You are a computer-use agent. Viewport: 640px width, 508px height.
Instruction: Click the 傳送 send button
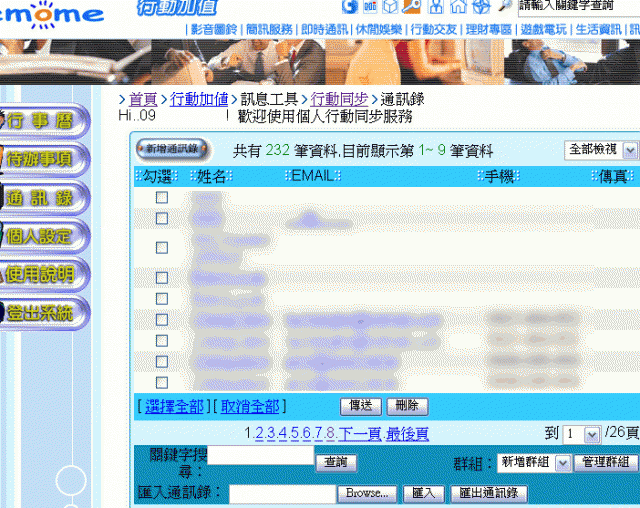tap(361, 406)
